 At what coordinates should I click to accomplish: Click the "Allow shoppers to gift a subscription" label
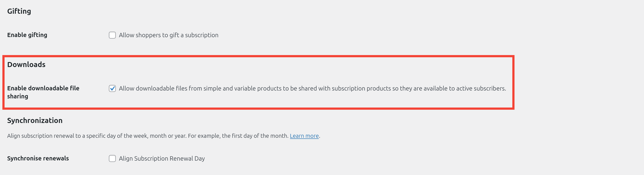(168, 35)
